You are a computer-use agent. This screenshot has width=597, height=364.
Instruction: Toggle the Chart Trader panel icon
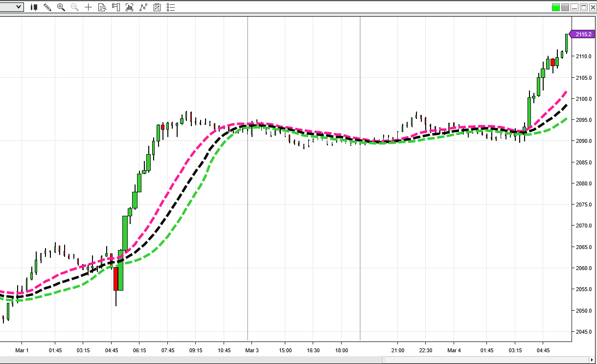pos(116,7)
